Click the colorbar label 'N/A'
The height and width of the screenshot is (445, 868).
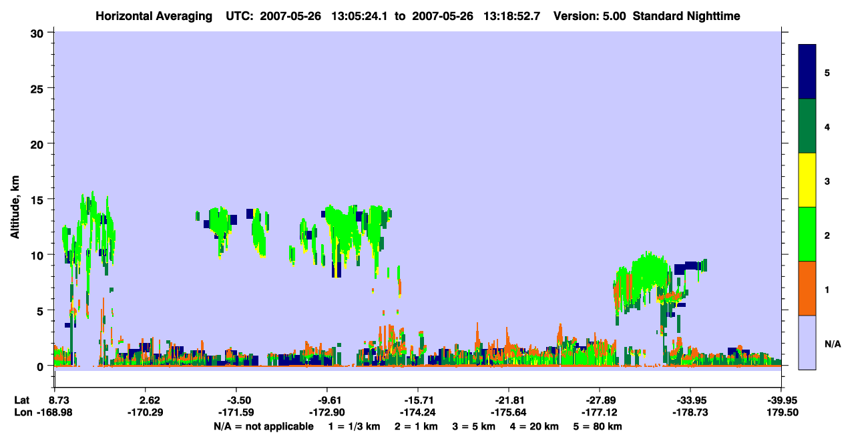(833, 344)
